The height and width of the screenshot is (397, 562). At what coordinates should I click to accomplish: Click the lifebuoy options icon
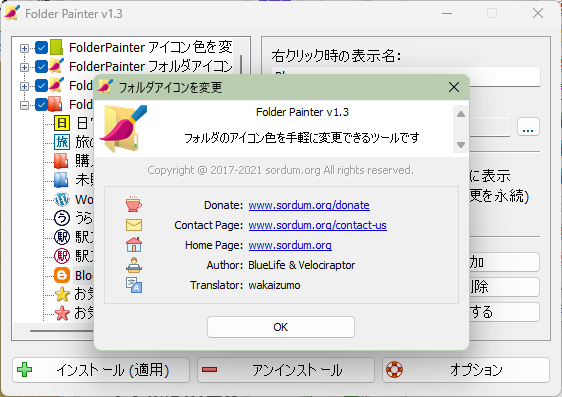(394, 370)
